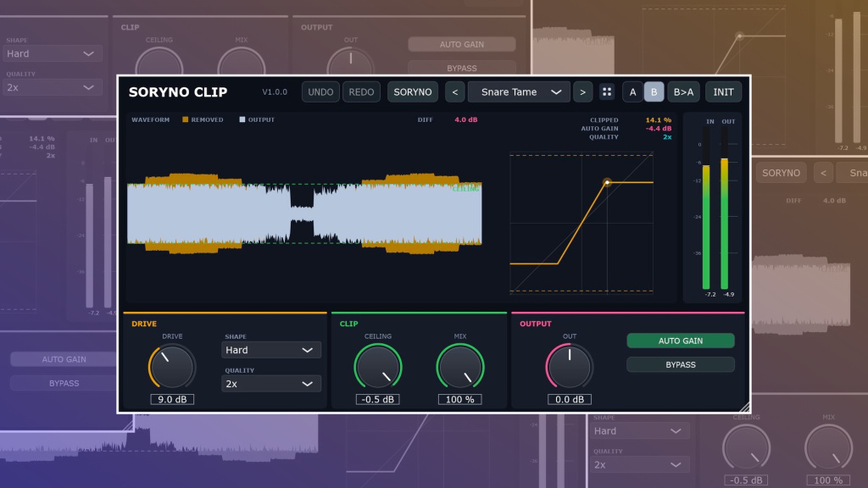868x488 pixels.
Task: Edit the -0.5 dB ceiling value field
Action: pos(377,399)
